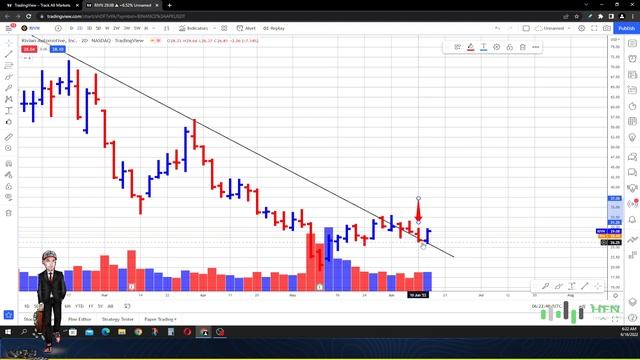Open the dropdown arrow beside Indicators
The image size is (640, 360).
tap(215, 28)
